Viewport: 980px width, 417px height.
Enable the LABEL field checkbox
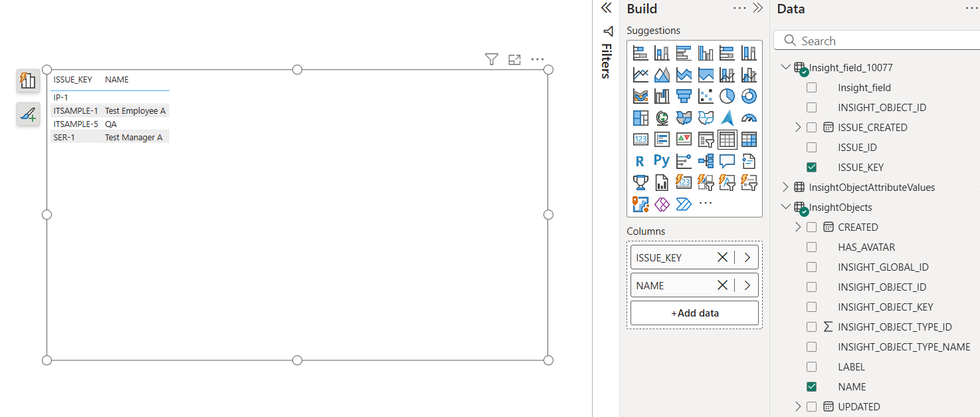pos(811,367)
